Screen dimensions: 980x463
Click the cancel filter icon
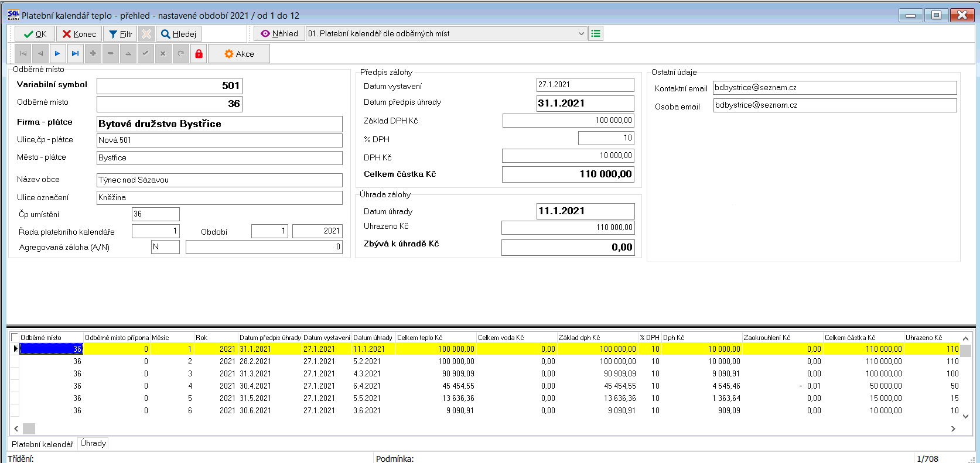pos(146,34)
